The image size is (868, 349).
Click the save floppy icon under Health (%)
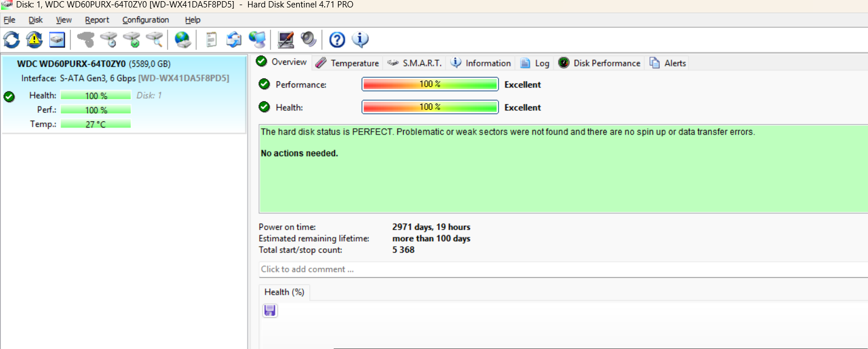coord(270,311)
